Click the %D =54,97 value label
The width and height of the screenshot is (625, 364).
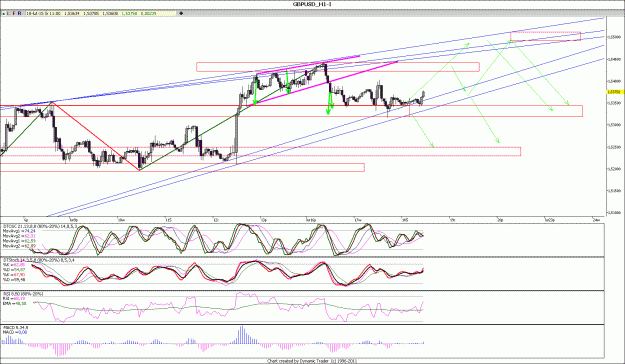point(14,270)
